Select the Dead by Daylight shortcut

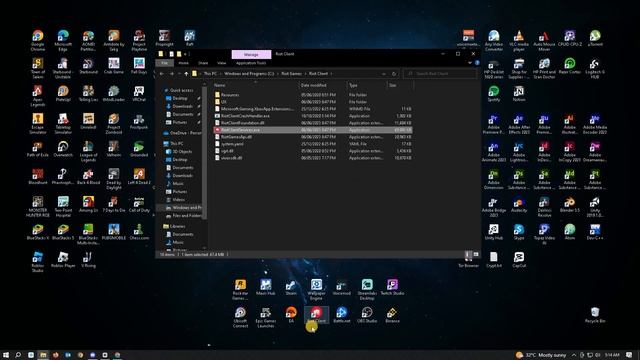point(114,179)
